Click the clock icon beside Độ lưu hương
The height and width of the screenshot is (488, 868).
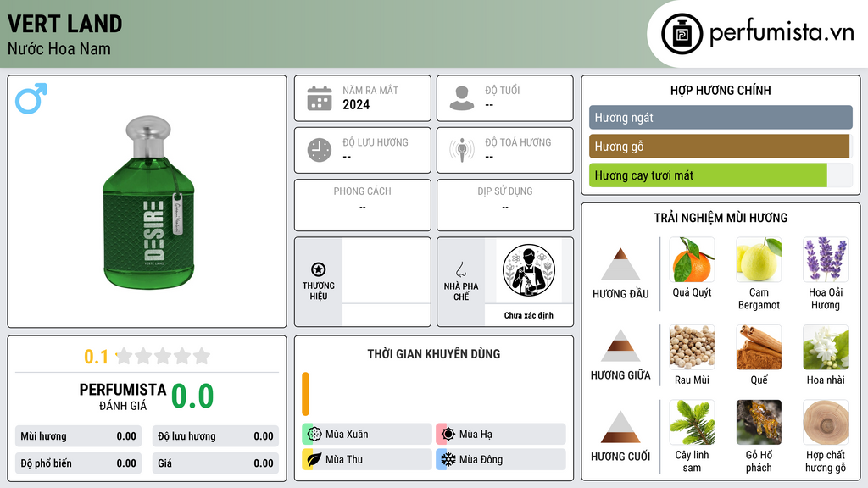(x=320, y=150)
